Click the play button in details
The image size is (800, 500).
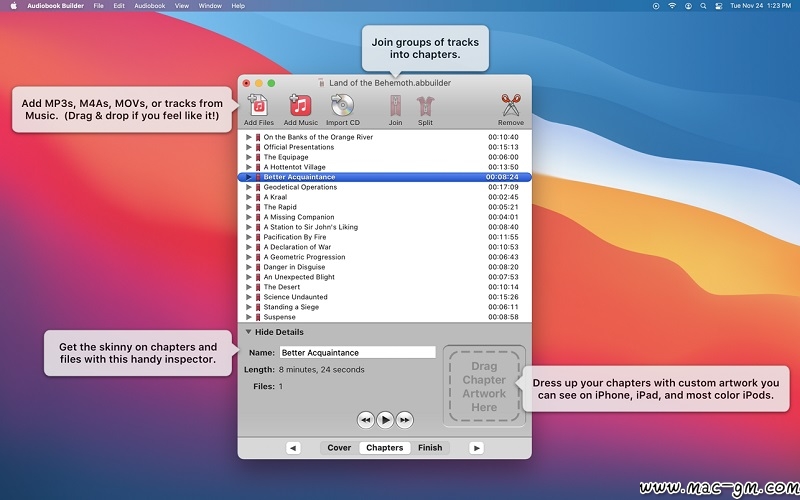pyautogui.click(x=385, y=420)
